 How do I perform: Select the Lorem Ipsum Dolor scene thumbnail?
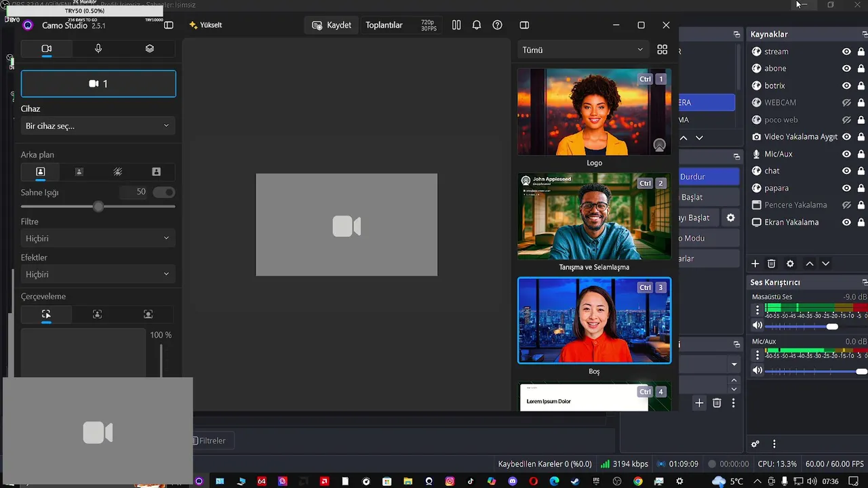tap(594, 397)
